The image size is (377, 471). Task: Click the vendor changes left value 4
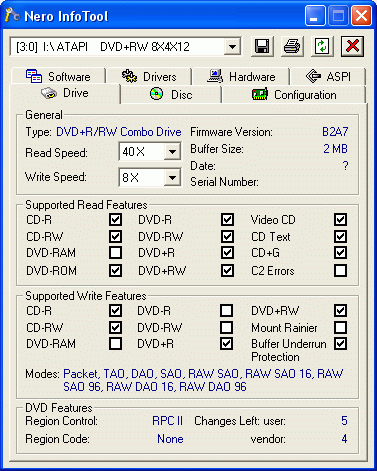pyautogui.click(x=344, y=439)
